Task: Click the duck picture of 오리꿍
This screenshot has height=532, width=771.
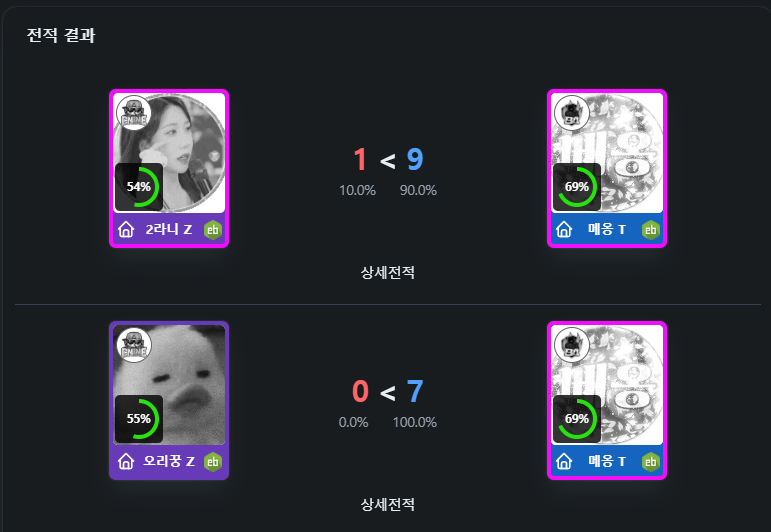Action: [169, 385]
